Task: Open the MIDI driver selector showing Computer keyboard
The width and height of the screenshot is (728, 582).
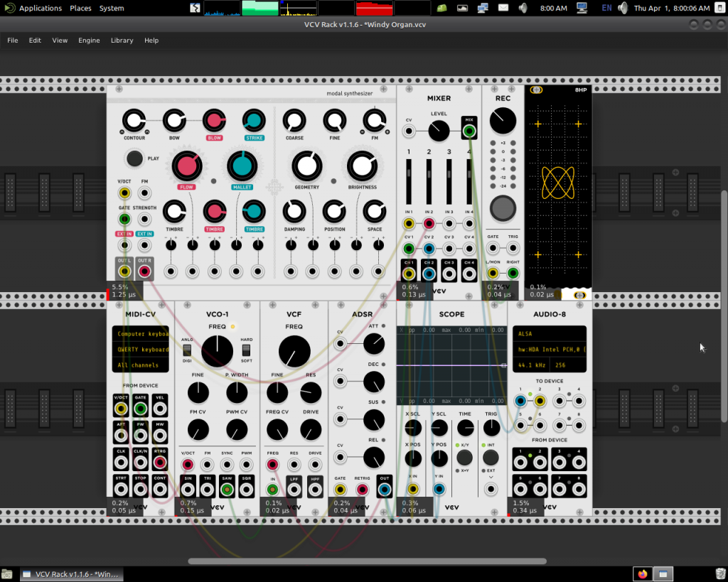Action: point(141,334)
